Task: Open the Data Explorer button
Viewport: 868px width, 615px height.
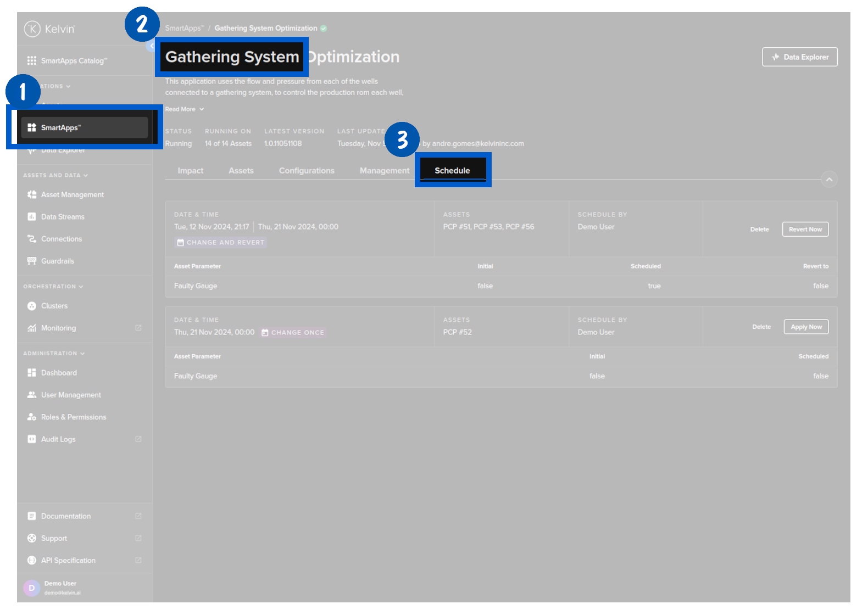Action: pyautogui.click(x=799, y=57)
